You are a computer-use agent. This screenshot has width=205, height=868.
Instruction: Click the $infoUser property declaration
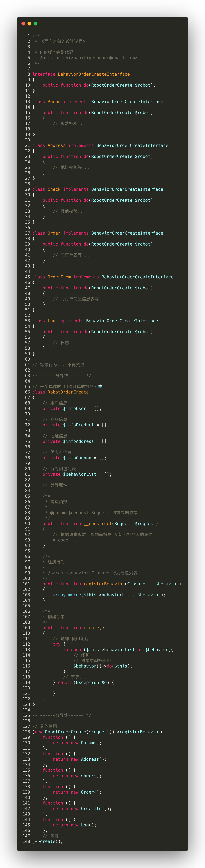click(74, 408)
